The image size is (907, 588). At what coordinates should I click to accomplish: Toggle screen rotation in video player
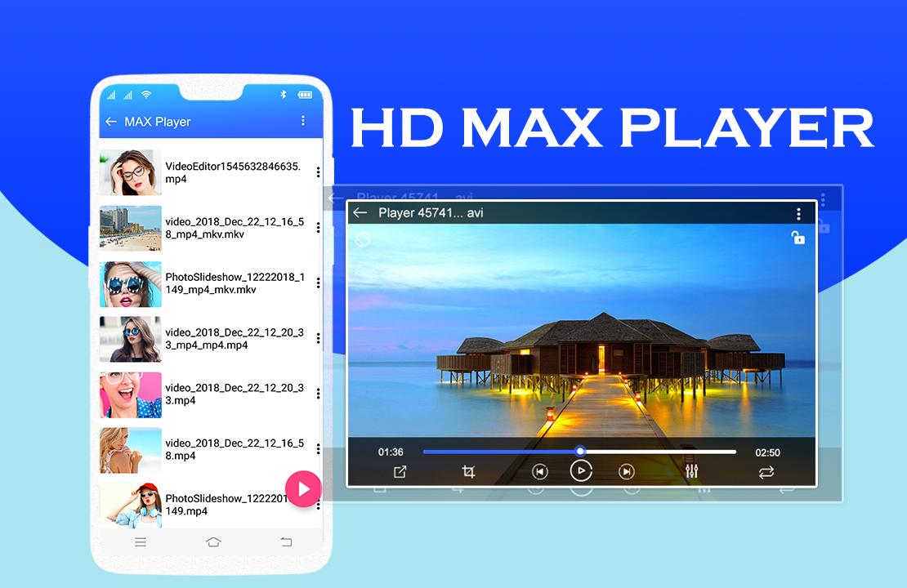point(364,238)
